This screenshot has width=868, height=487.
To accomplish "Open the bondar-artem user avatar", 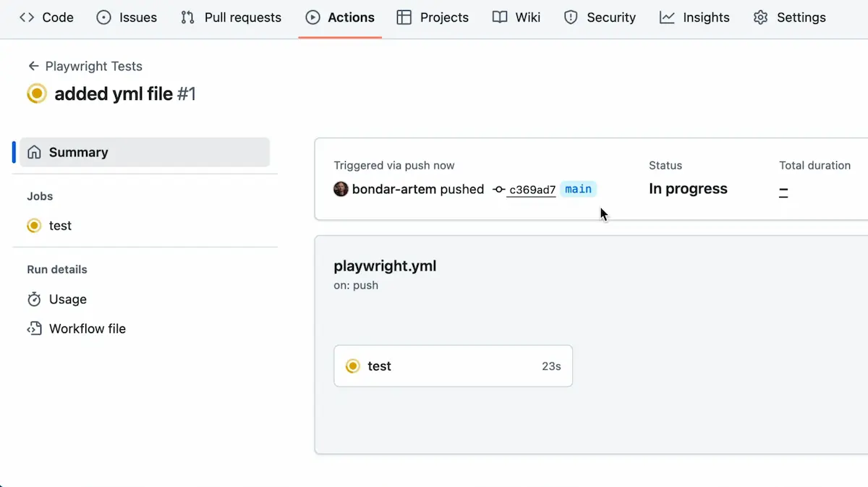I will tap(341, 189).
